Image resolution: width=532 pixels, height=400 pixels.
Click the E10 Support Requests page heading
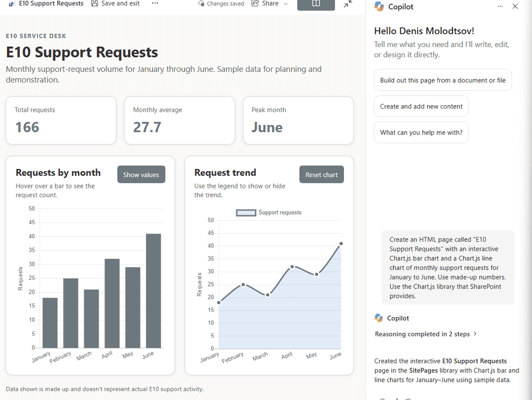click(82, 52)
